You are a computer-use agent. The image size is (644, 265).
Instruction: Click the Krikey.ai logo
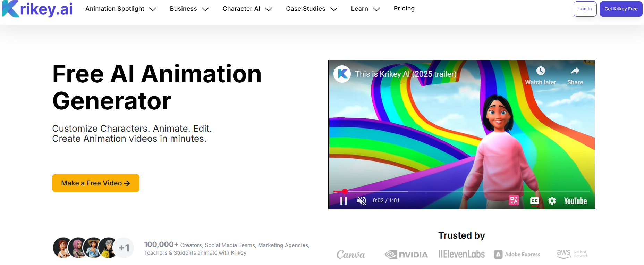37,9
